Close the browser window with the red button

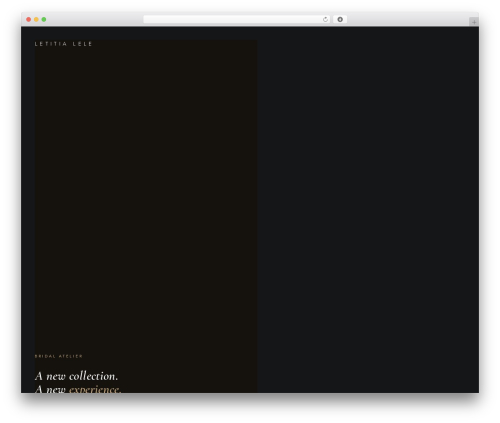(x=29, y=20)
